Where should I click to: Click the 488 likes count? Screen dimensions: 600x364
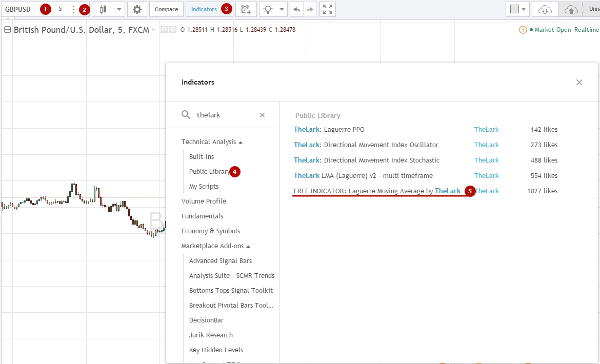tap(544, 160)
